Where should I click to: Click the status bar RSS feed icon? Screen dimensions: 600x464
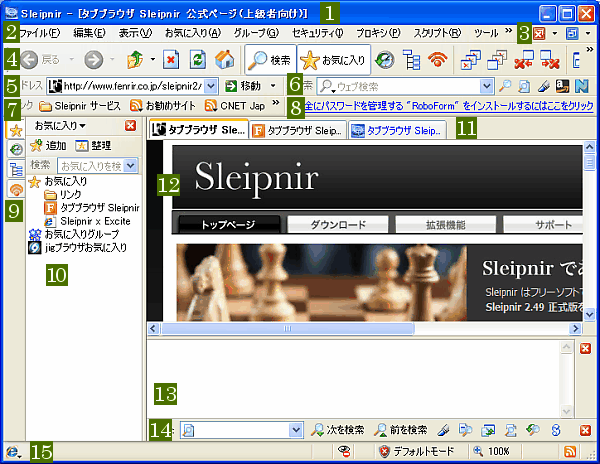570,451
